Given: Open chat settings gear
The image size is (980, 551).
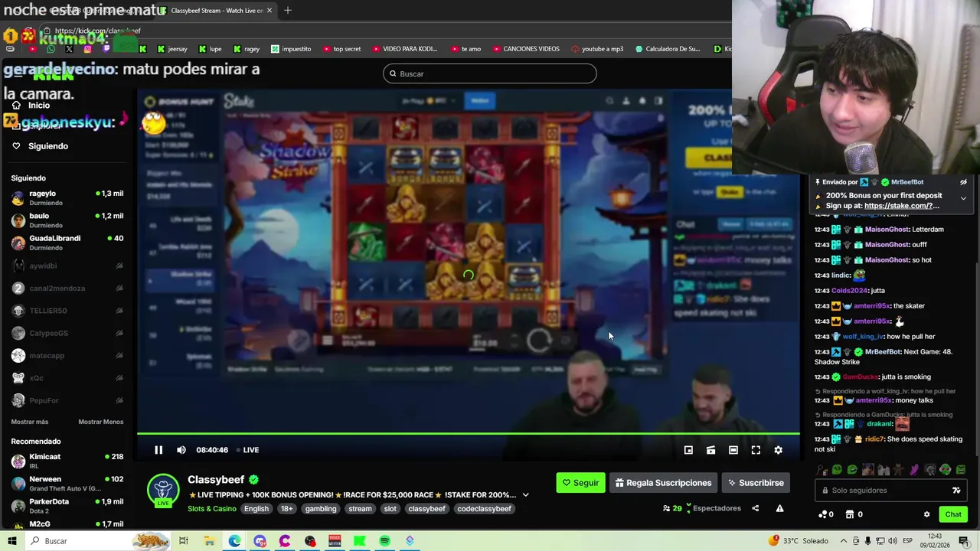Looking at the screenshot, I should tap(926, 514).
